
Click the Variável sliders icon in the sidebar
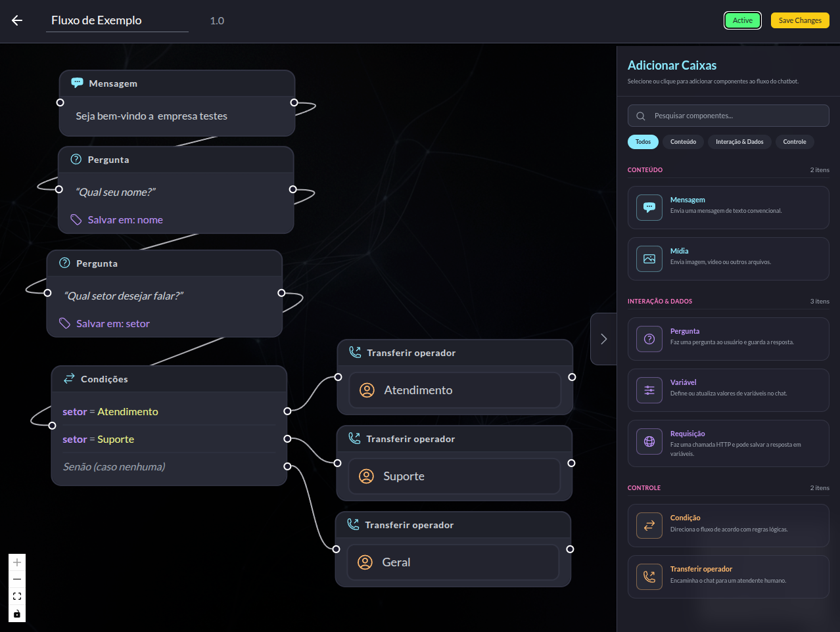[649, 390]
